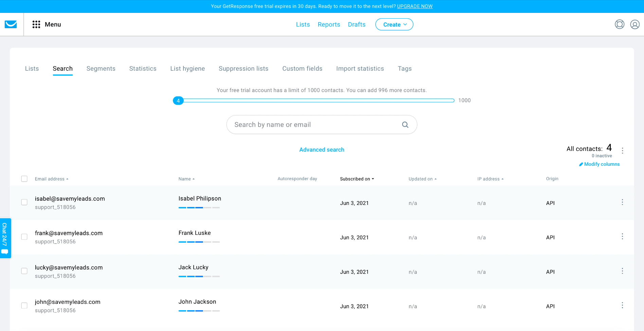Screen dimensions: 644x331
Task: Tick the select-all contacts checkbox
Action: (24, 179)
